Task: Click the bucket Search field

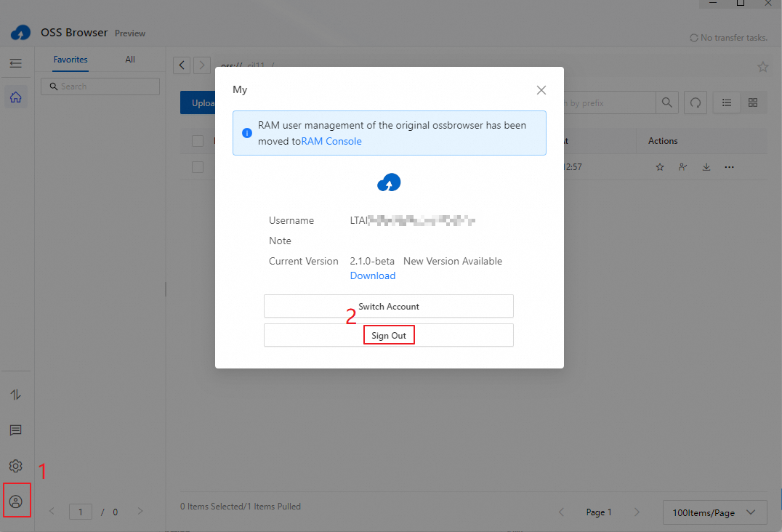Action: 100,86
